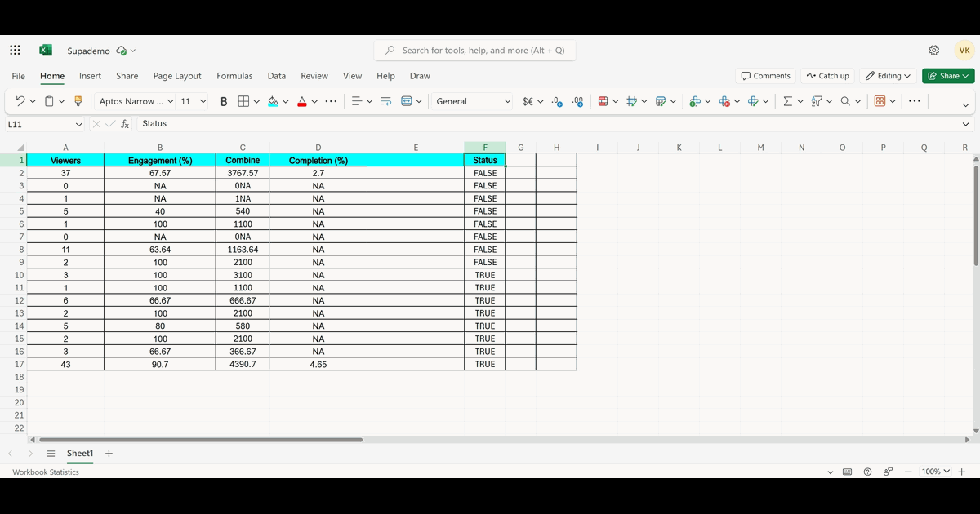Click the green Excel logo icon

[46, 51]
